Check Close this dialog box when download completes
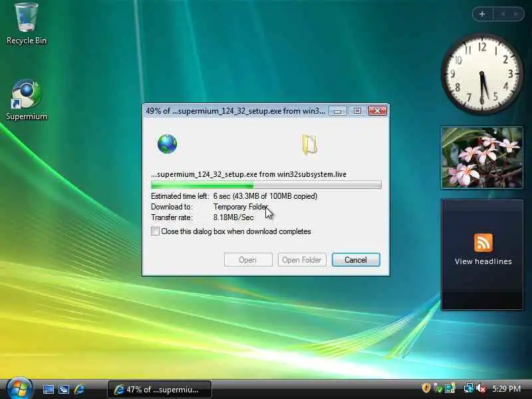Image resolution: width=532 pixels, height=399 pixels. [155, 231]
